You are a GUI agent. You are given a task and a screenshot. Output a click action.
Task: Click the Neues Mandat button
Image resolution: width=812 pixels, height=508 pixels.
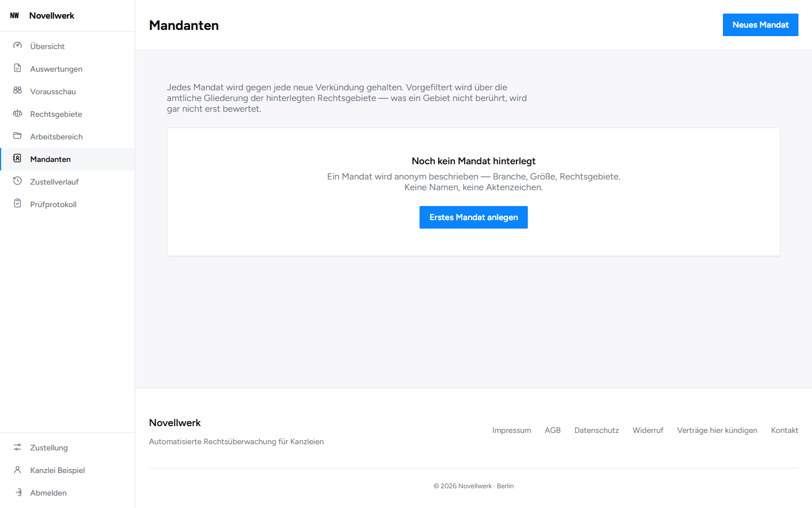coord(760,25)
